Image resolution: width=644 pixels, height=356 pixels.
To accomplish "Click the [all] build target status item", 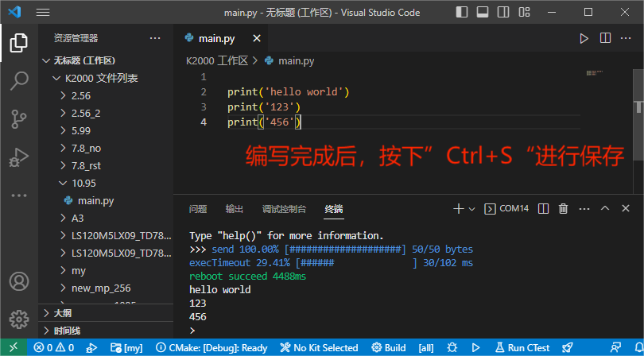I will (x=426, y=348).
